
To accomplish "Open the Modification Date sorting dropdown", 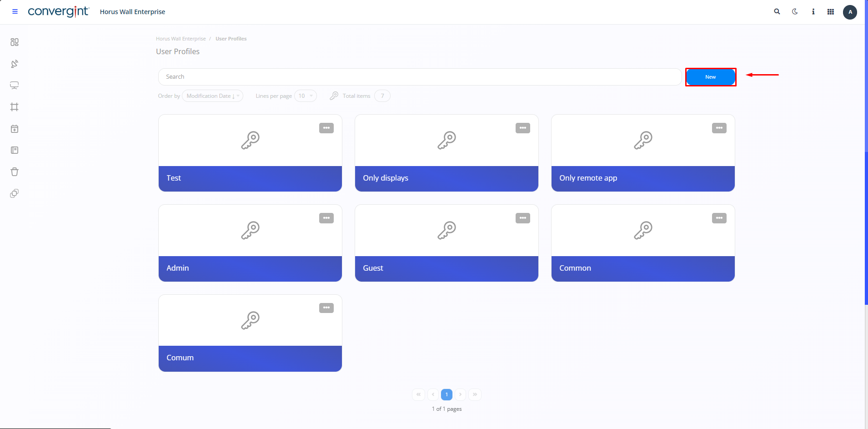I will coord(212,96).
